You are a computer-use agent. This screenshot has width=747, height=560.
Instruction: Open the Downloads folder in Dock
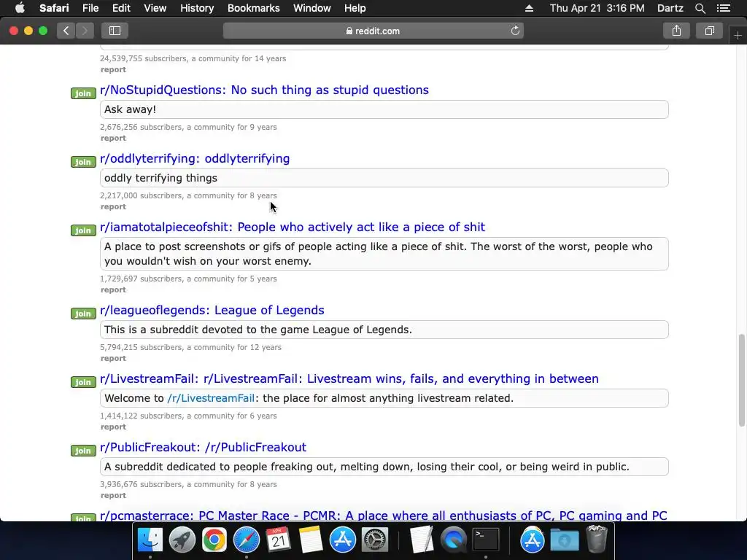coord(565,540)
